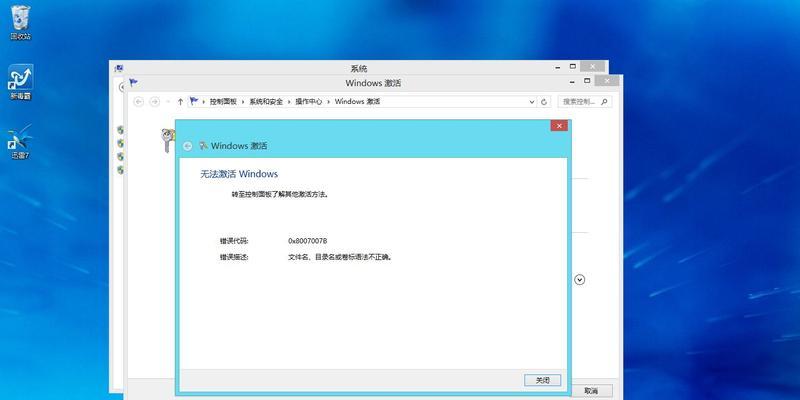
Task: Click the 取消 button behind the dialog
Action: tap(591, 391)
